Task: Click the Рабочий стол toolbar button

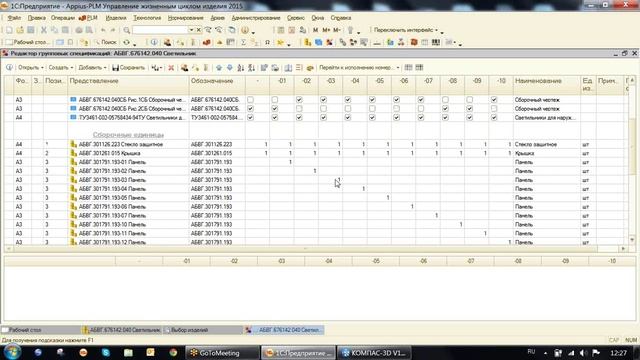Action: click(x=27, y=42)
